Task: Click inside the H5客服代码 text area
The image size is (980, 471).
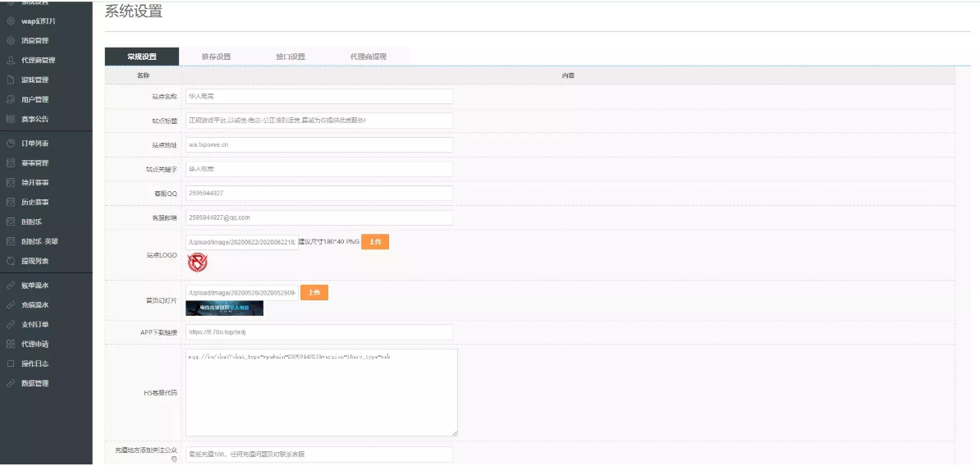Action: [321, 392]
